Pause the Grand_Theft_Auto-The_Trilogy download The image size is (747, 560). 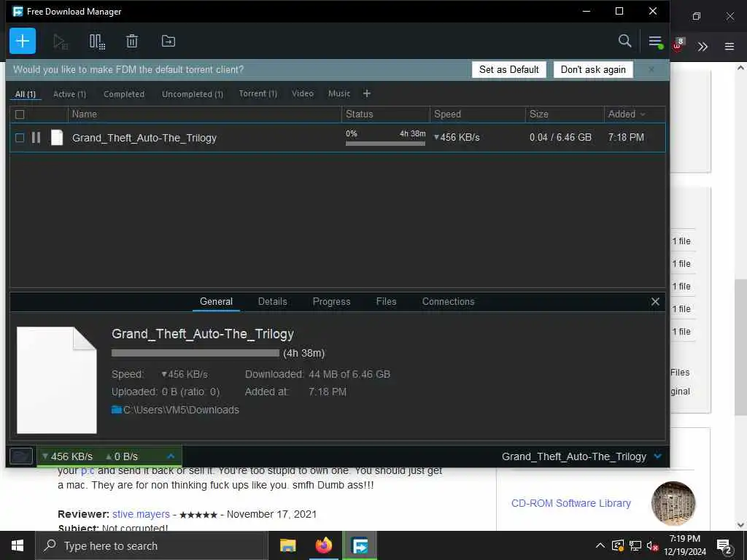(36, 138)
